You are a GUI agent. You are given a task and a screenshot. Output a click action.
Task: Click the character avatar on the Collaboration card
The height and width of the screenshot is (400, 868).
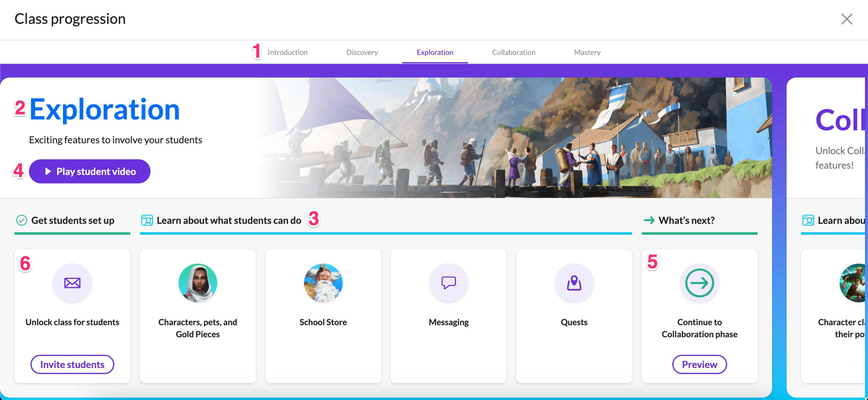coord(853,283)
